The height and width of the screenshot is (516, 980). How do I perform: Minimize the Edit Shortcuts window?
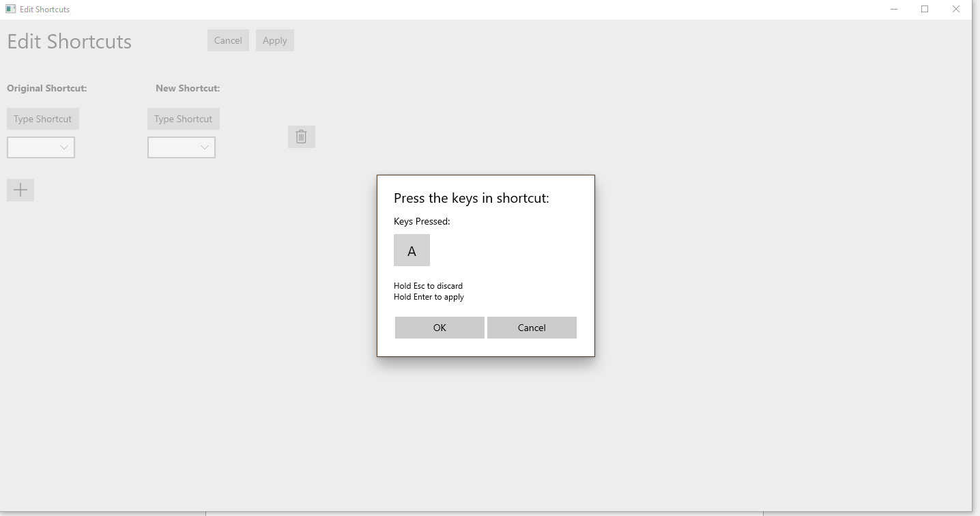click(x=894, y=9)
